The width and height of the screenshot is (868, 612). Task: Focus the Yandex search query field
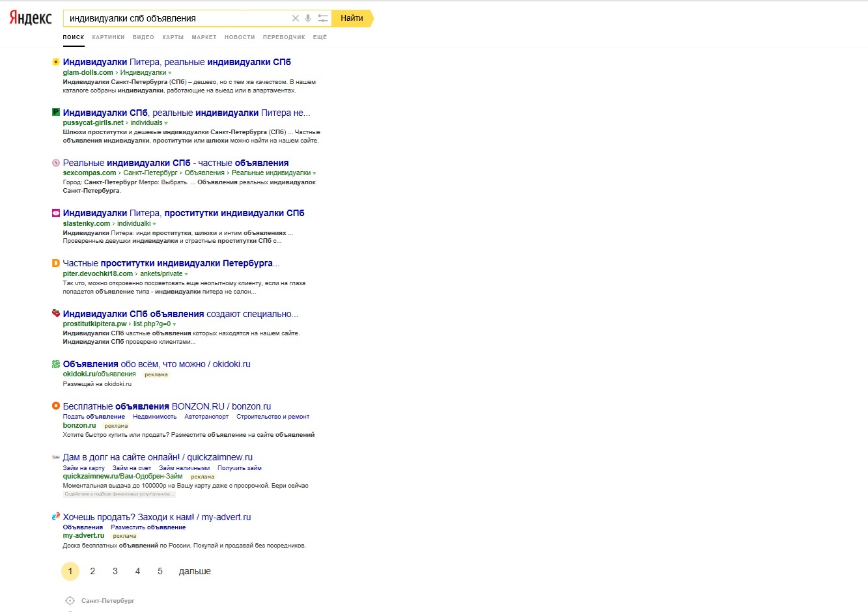177,18
